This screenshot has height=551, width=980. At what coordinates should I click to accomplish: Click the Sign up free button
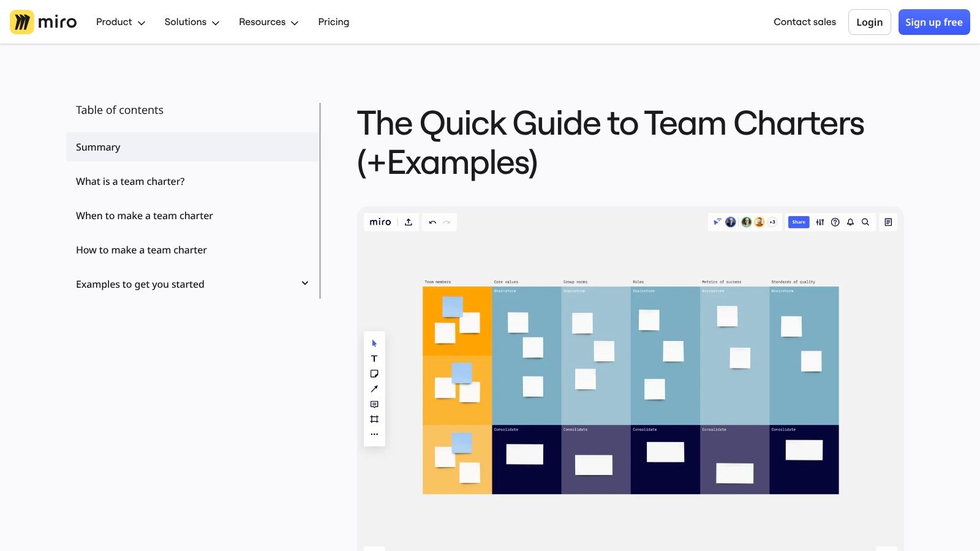pyautogui.click(x=933, y=22)
